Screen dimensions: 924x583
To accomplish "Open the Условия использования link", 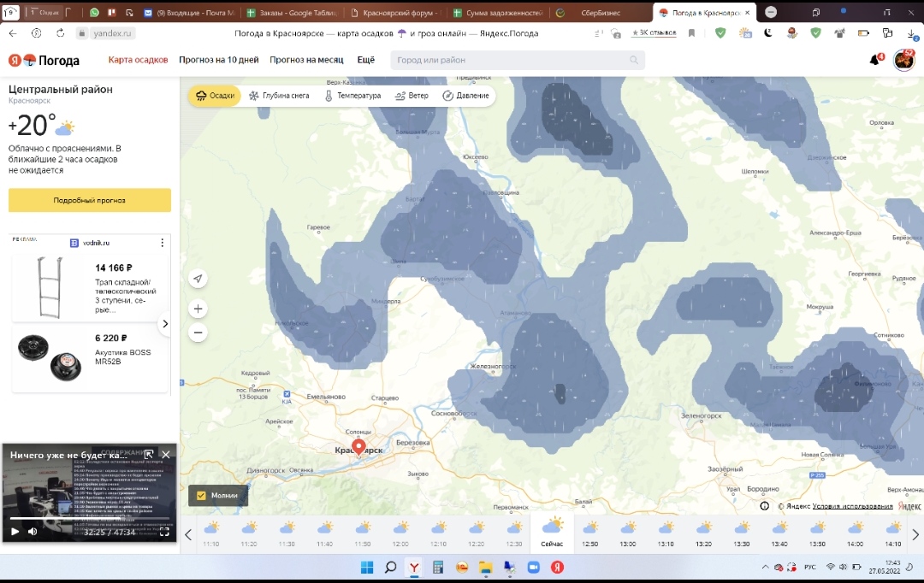I will click(852, 506).
